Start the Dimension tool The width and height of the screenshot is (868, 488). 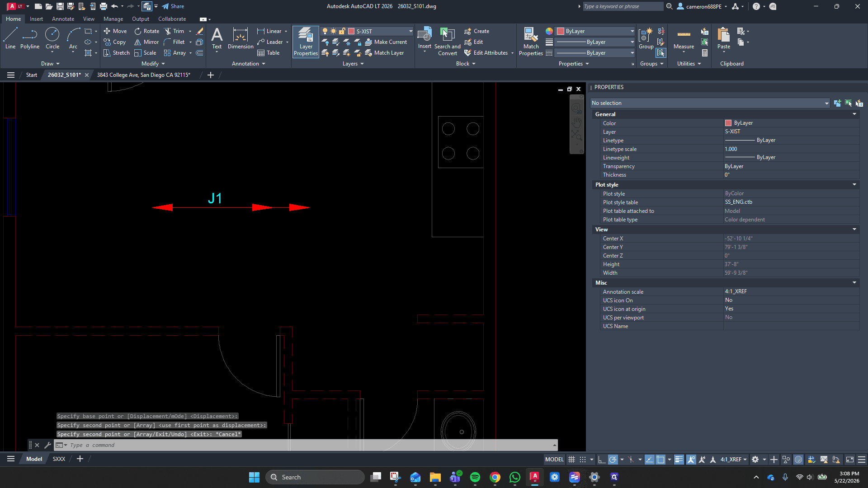click(241, 38)
